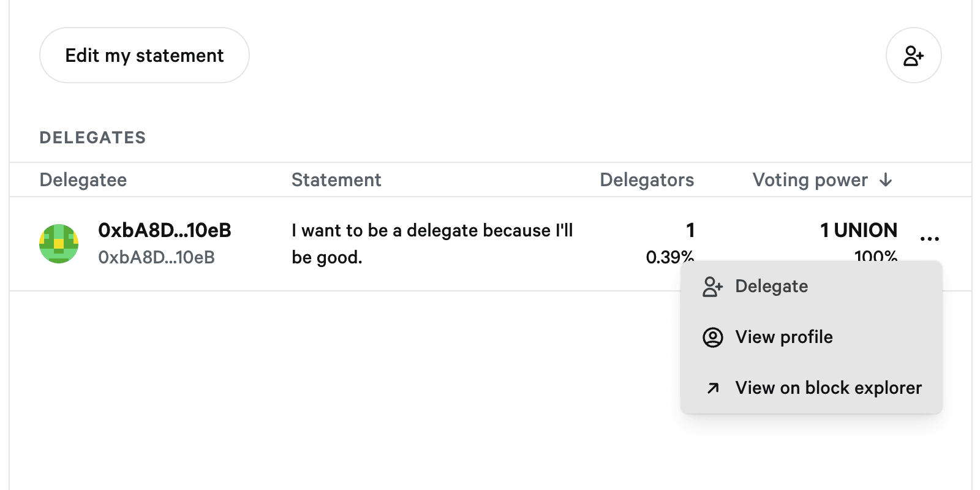Viewport: 980px width, 490px height.
Task: Click the Delegatee column header
Action: pos(83,180)
